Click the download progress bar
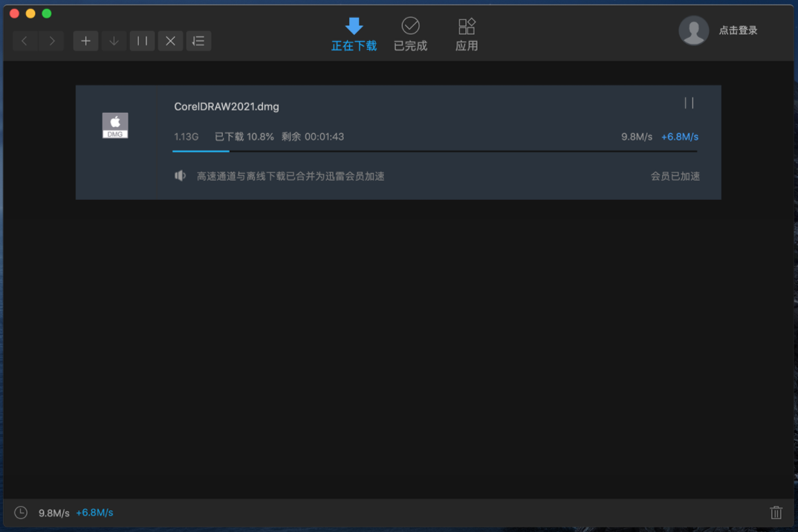 (x=435, y=151)
